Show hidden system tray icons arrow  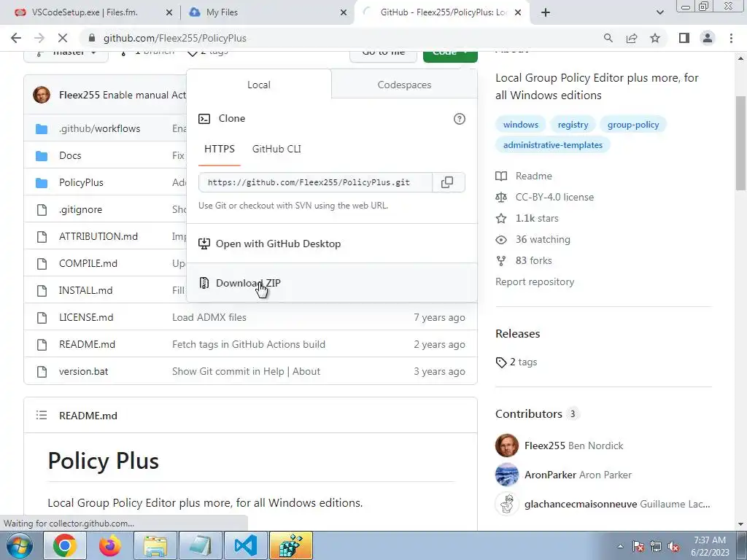[x=620, y=546]
